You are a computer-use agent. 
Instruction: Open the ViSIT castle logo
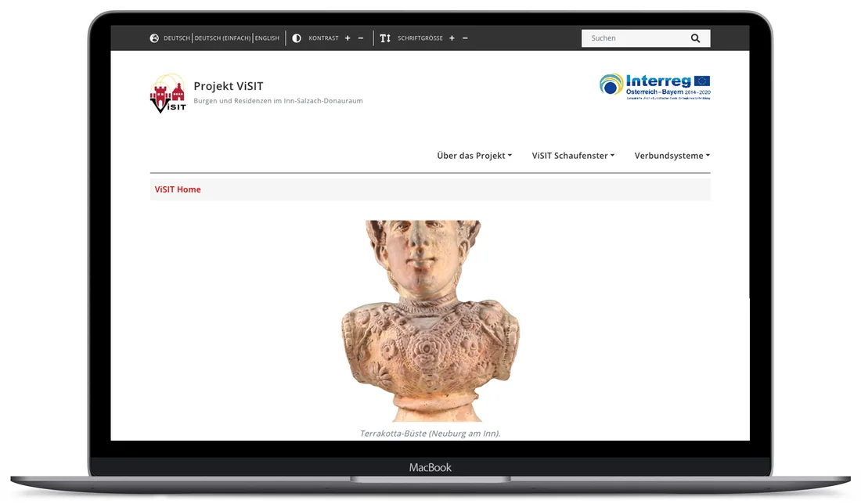point(168,93)
